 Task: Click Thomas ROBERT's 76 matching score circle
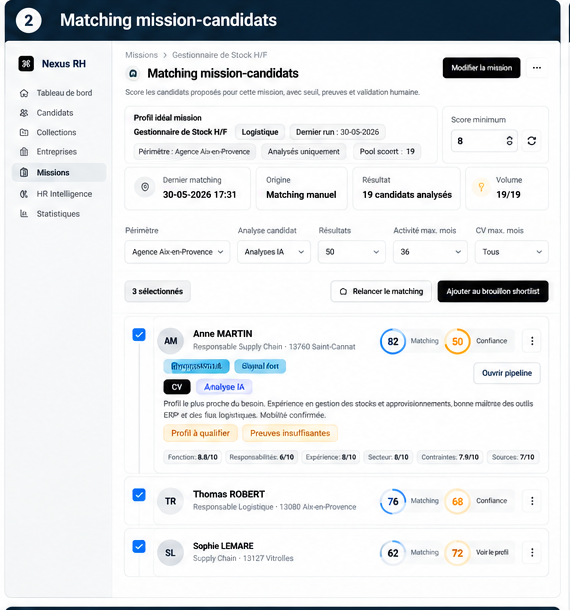tap(393, 501)
